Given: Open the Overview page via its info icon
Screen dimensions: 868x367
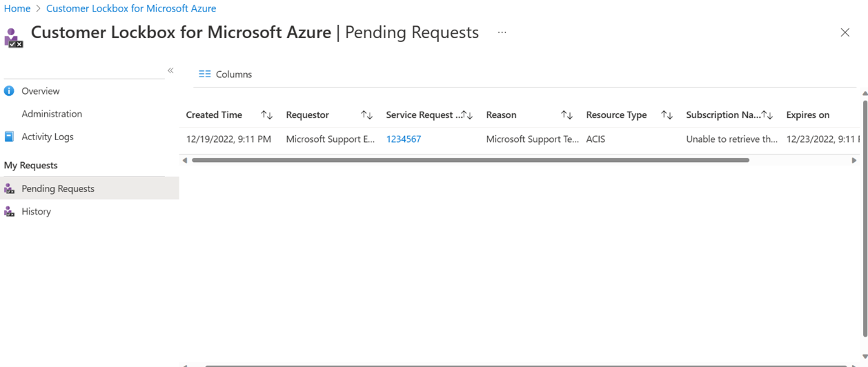Looking at the screenshot, I should (9, 90).
